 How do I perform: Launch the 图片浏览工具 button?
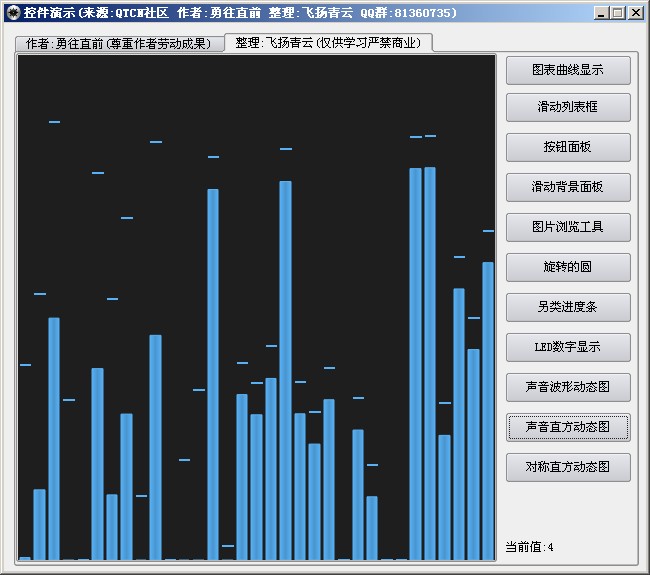[x=568, y=227]
